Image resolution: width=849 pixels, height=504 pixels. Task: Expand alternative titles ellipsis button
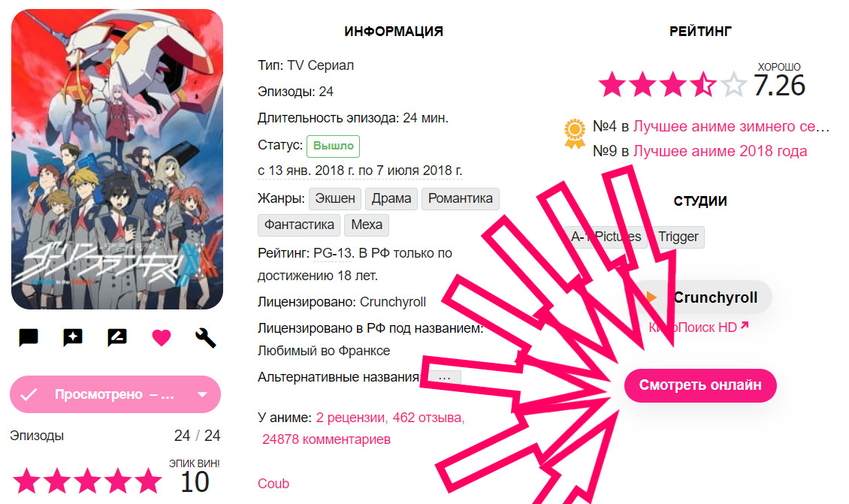(x=445, y=377)
